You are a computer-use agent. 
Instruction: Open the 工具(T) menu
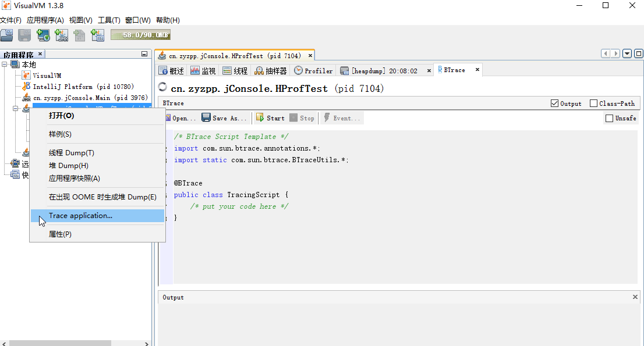(108, 19)
